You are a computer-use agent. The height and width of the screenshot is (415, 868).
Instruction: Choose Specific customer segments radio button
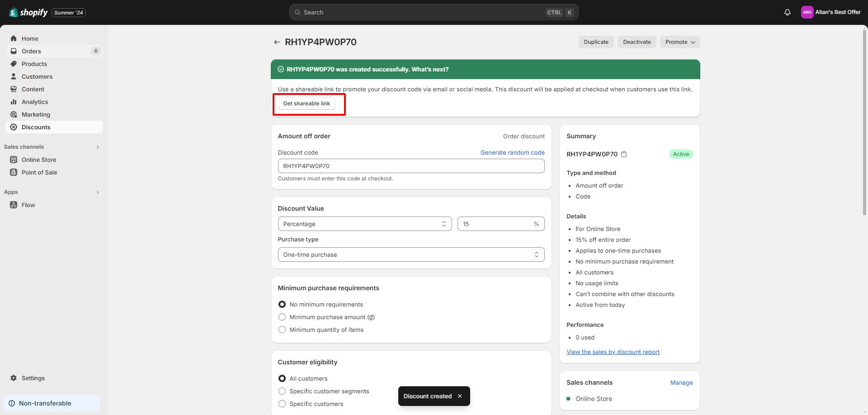[x=282, y=391]
